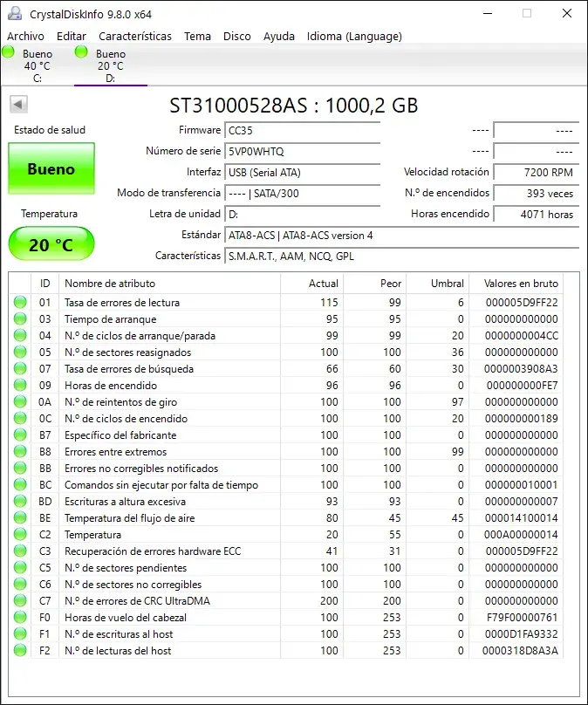Viewport: 588px width, 705px height.
Task: Click the Peor column header
Action: tap(375, 284)
